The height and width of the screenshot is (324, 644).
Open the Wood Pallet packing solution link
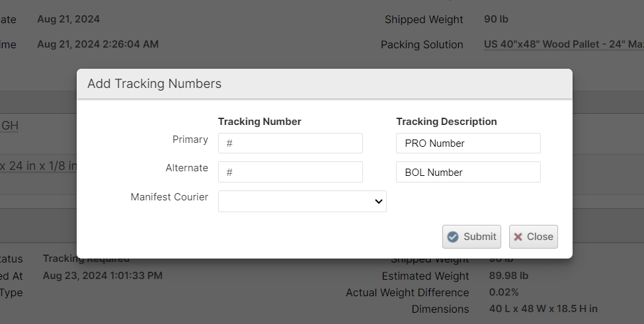tap(563, 45)
